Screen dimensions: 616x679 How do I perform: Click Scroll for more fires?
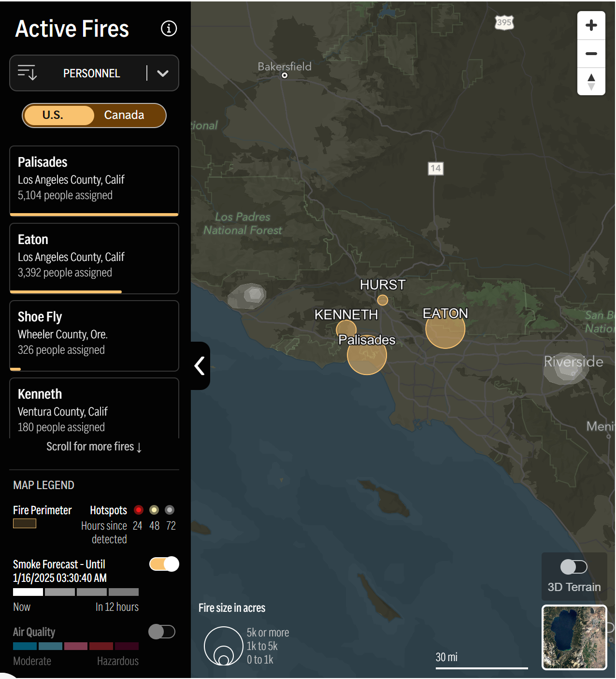(x=94, y=447)
